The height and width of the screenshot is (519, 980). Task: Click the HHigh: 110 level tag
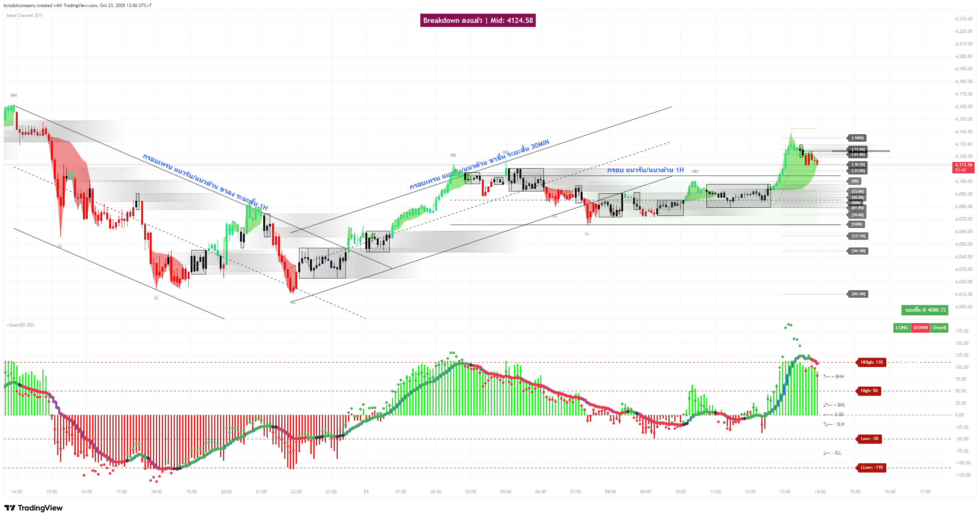coord(872,362)
